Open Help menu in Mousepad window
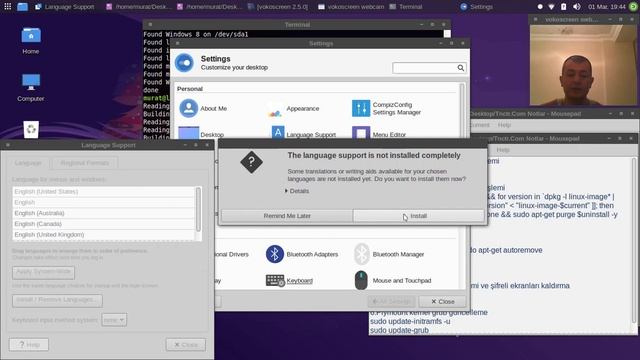Image resolution: width=640 pixels, height=360 pixels. (x=502, y=150)
